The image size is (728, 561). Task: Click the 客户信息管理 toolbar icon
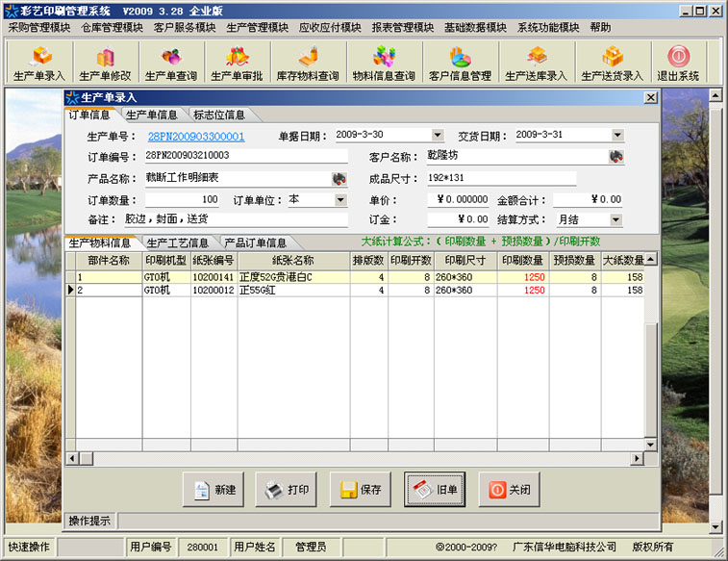pyautogui.click(x=460, y=64)
